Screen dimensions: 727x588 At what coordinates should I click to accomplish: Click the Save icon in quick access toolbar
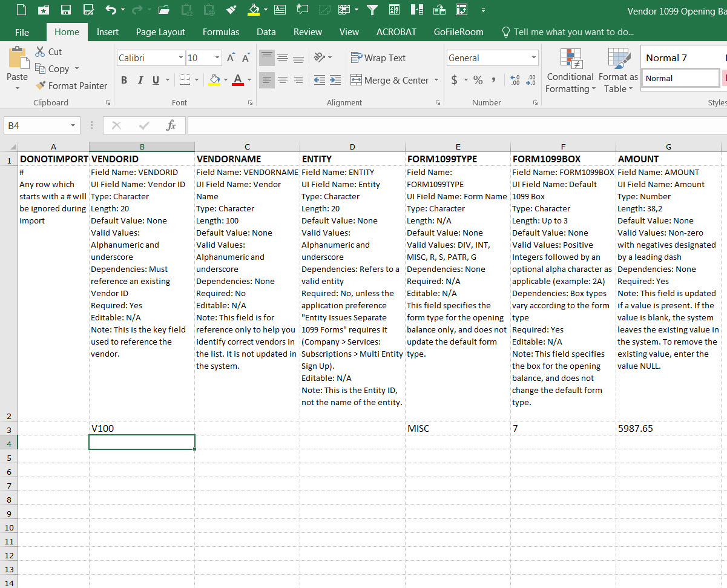[x=65, y=10]
